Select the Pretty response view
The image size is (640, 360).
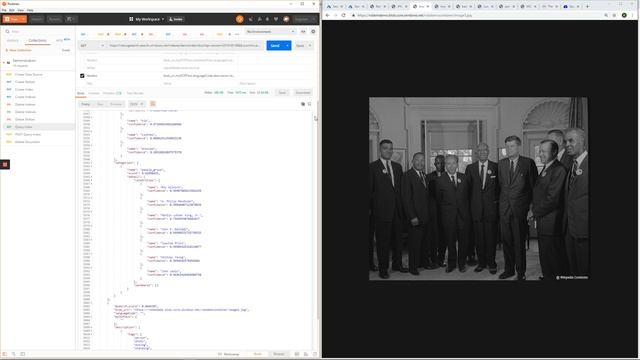click(x=85, y=104)
